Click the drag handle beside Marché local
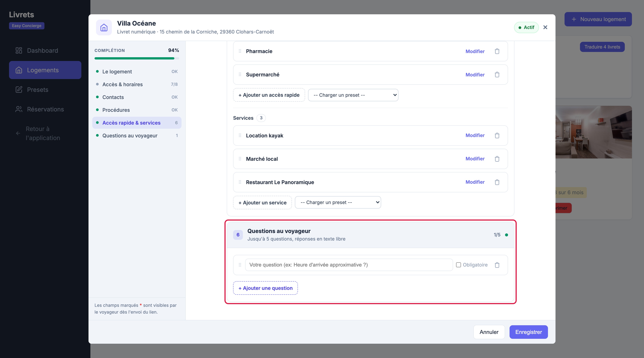 click(x=240, y=159)
